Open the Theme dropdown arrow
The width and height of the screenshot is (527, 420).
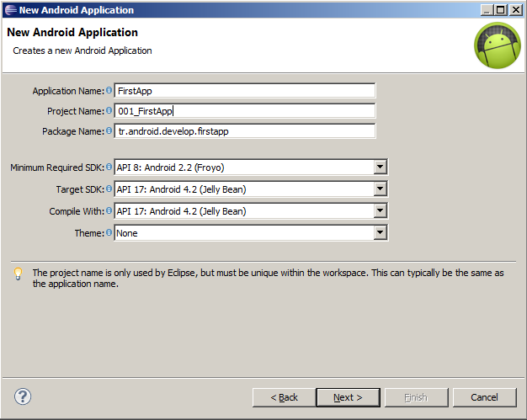point(381,232)
